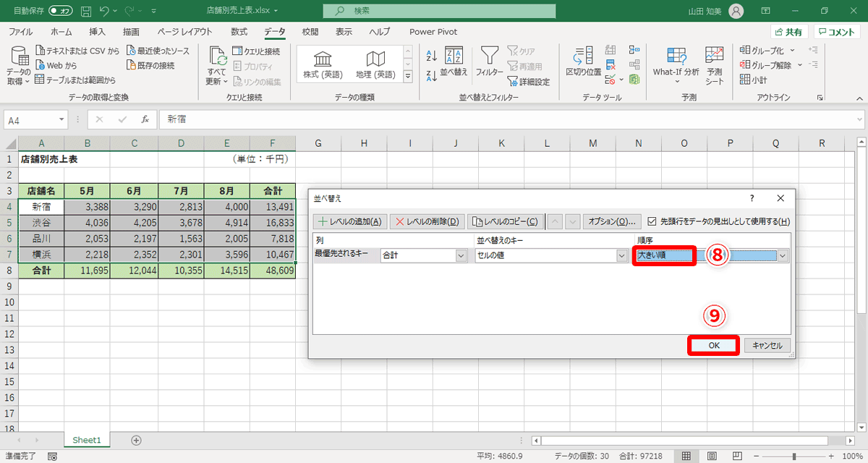Click レベルの削除(D) button
Screen dimensions: 868x463
click(427, 221)
